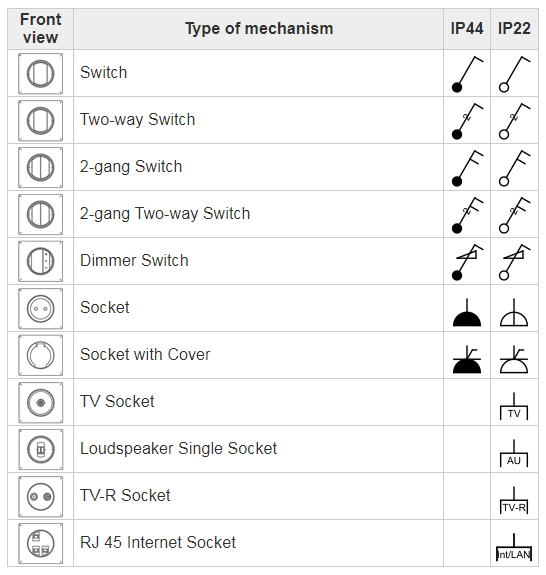Select the IP22 TV-R symbol

pyautogui.click(x=514, y=500)
